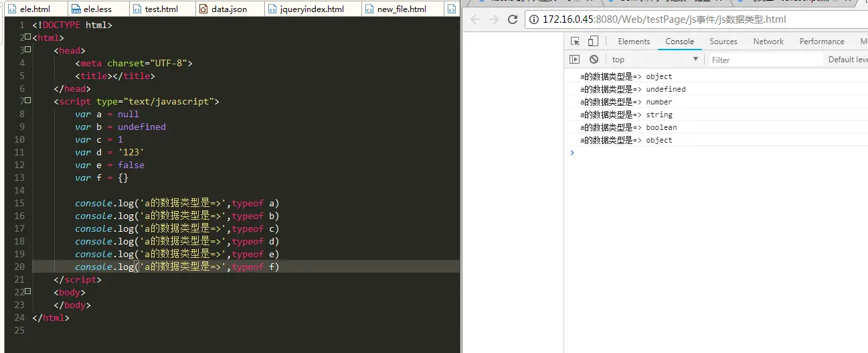Screen dimensions: 868x353
Task: Click 'var c = 1' in the editor
Action: pyautogui.click(x=99, y=139)
